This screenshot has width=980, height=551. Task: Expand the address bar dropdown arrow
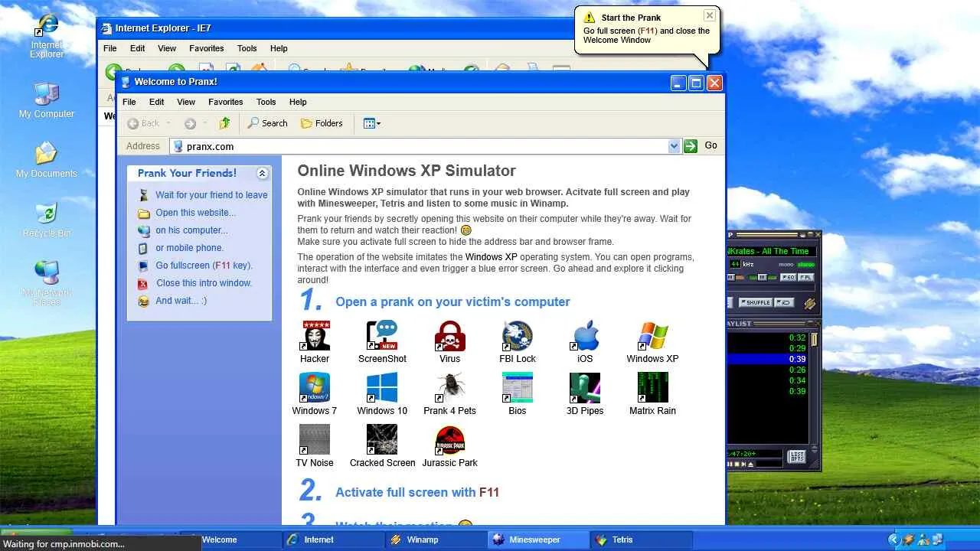click(674, 146)
